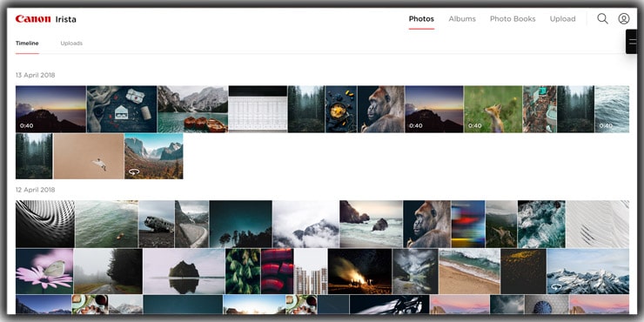Play the fox in grass video

(x=493, y=109)
